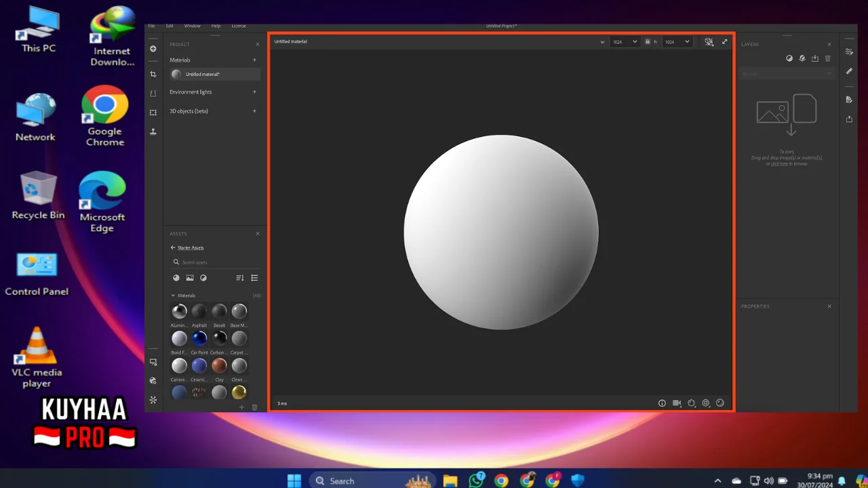Click the monitor settings icon in lower left toolbar

click(153, 362)
